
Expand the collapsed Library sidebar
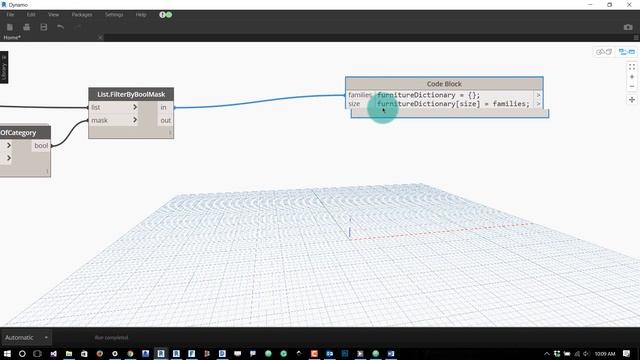[4, 67]
